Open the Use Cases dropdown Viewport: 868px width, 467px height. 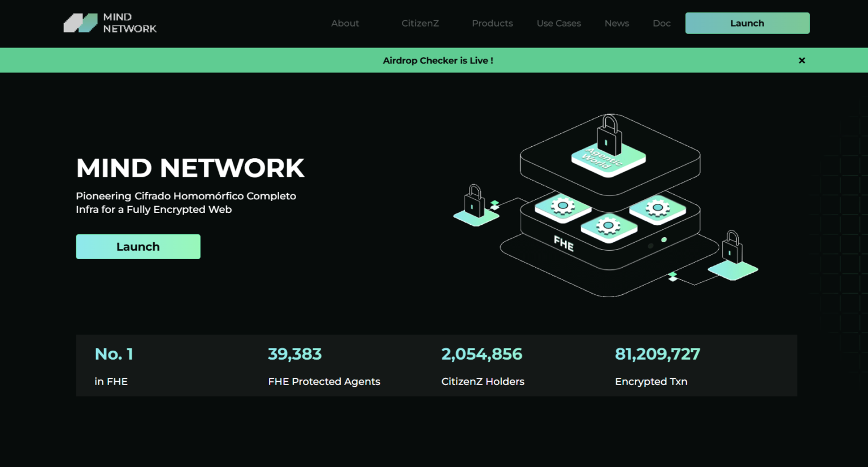pyautogui.click(x=558, y=23)
